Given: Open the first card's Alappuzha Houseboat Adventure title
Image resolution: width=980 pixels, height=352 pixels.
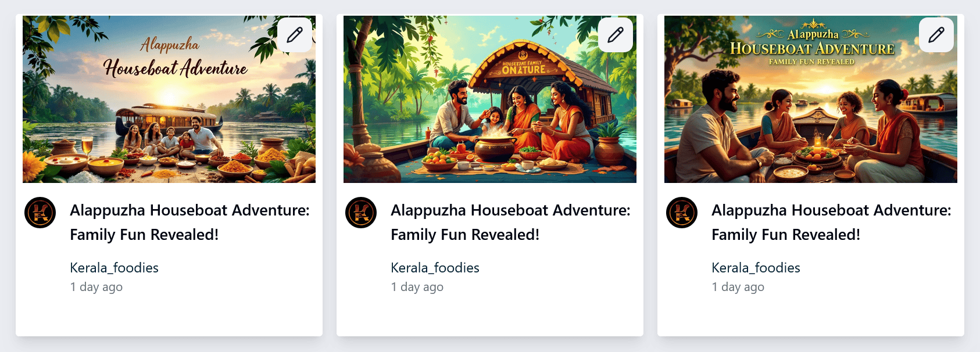Looking at the screenshot, I should point(189,222).
